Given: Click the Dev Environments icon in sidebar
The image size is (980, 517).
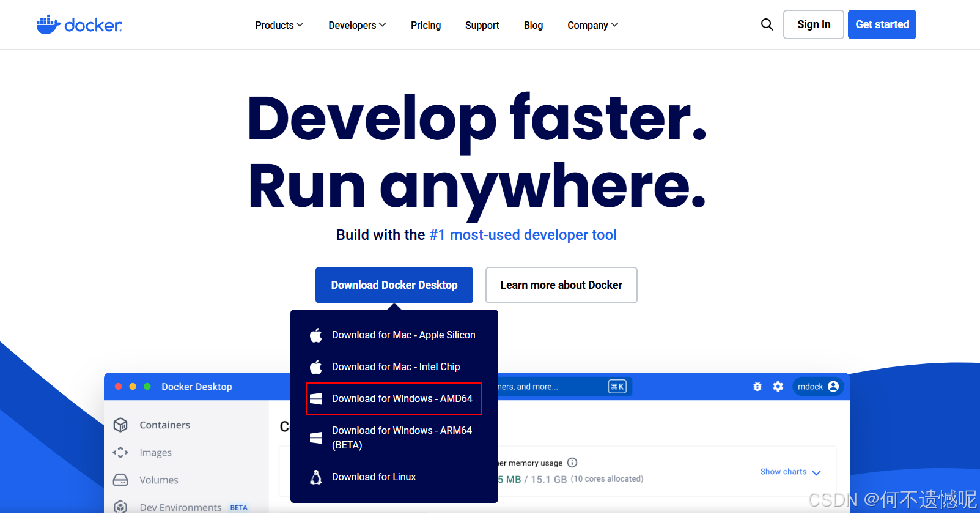Looking at the screenshot, I should point(120,507).
